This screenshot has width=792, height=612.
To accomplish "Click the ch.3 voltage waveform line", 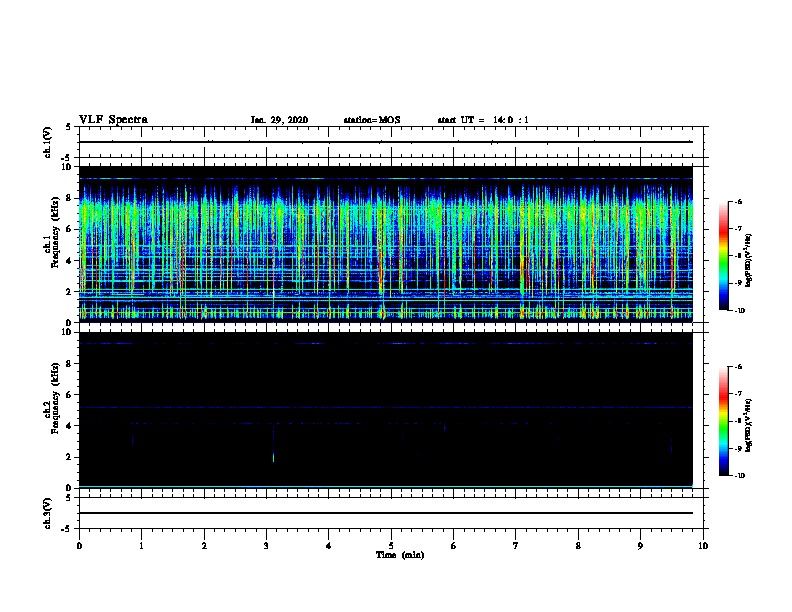I will tap(386, 513).
